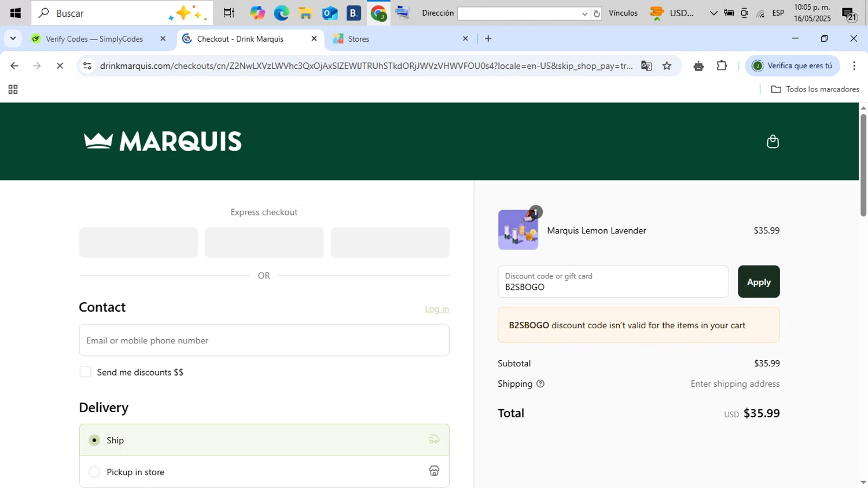Click the Log in link
Image resolution: width=868 pixels, height=488 pixels.
point(437,309)
